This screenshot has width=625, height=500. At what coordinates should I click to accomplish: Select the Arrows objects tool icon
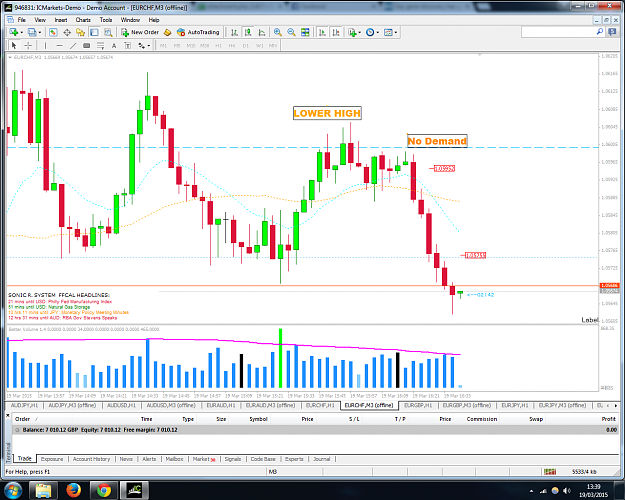pyautogui.click(x=142, y=45)
